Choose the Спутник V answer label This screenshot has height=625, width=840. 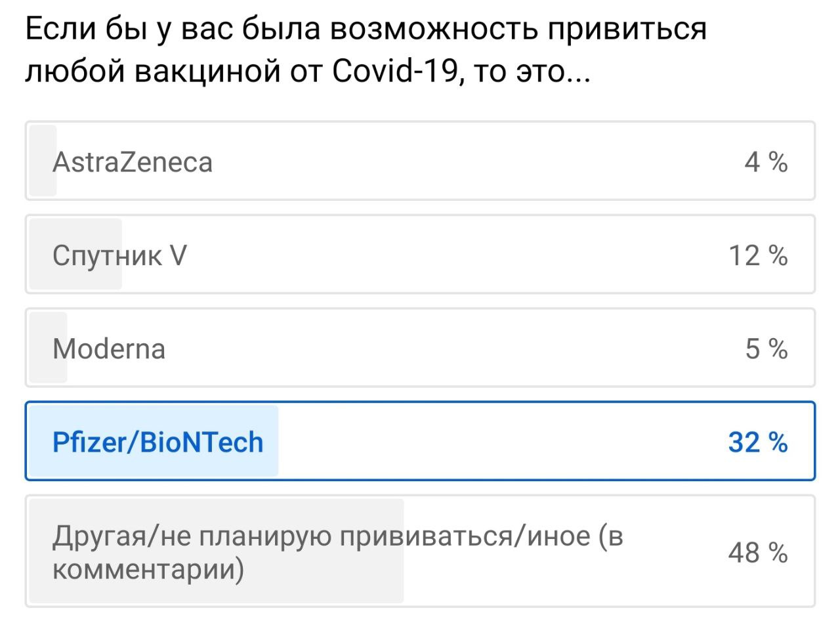[x=119, y=255]
